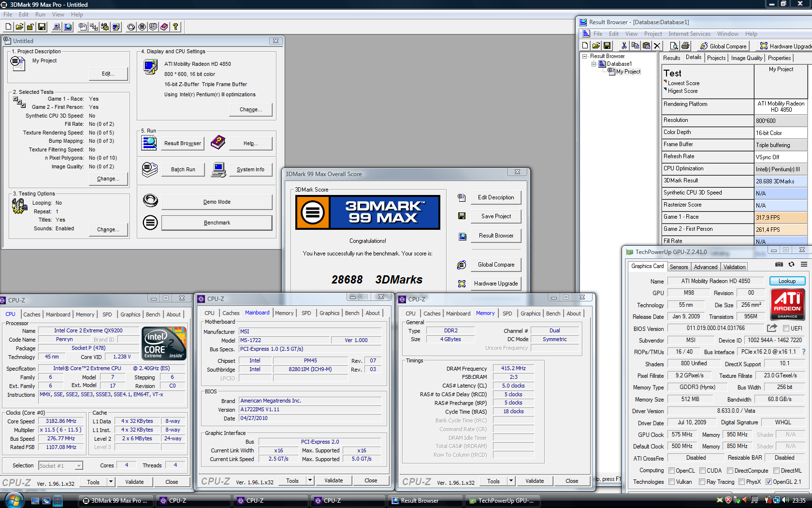The image size is (812, 508).
Task: Click Selected Tests checkmarks icon in 3DMark toolbar
Action: 94,27
